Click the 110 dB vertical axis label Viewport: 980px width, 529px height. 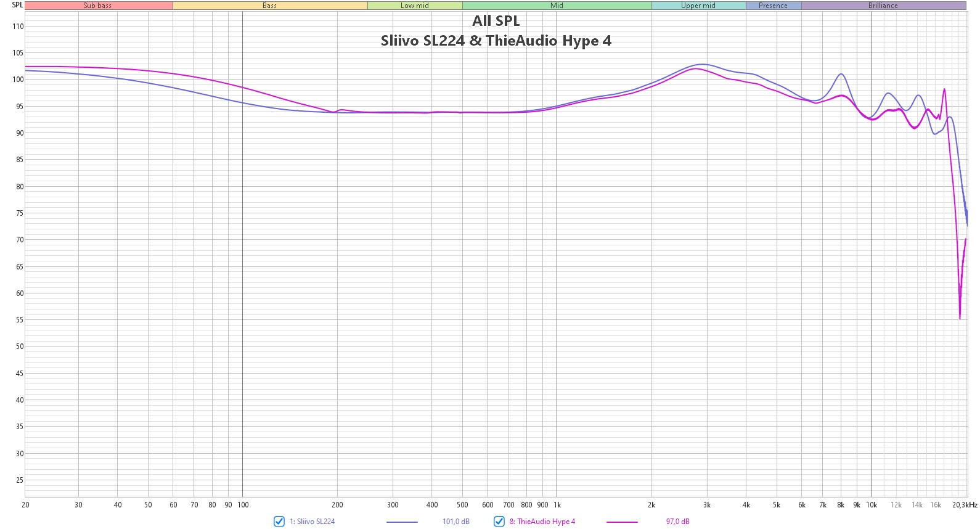[x=18, y=27]
